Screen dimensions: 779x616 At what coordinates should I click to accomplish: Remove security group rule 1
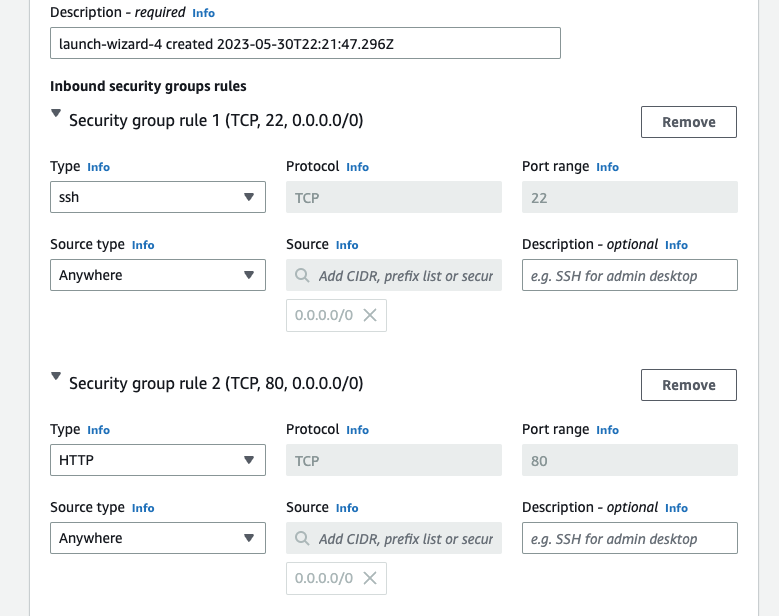688,122
